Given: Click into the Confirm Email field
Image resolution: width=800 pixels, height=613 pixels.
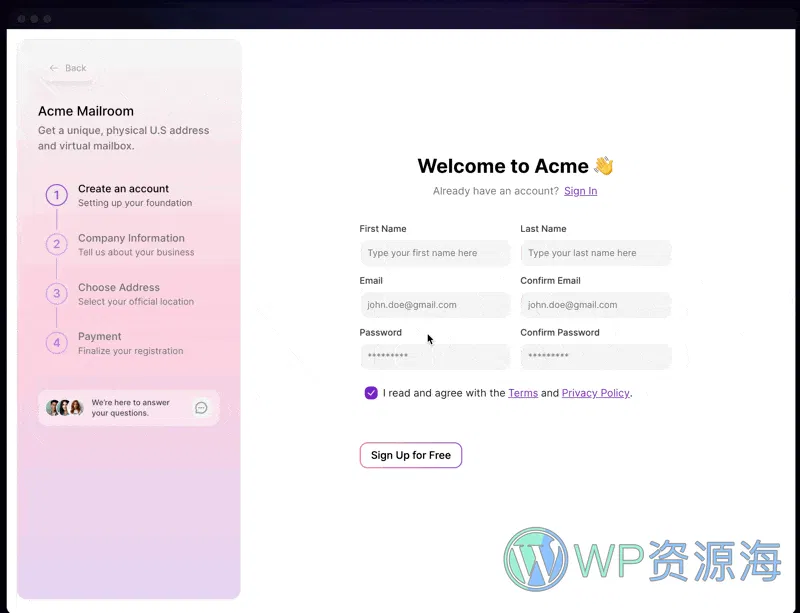Looking at the screenshot, I should coord(596,305).
